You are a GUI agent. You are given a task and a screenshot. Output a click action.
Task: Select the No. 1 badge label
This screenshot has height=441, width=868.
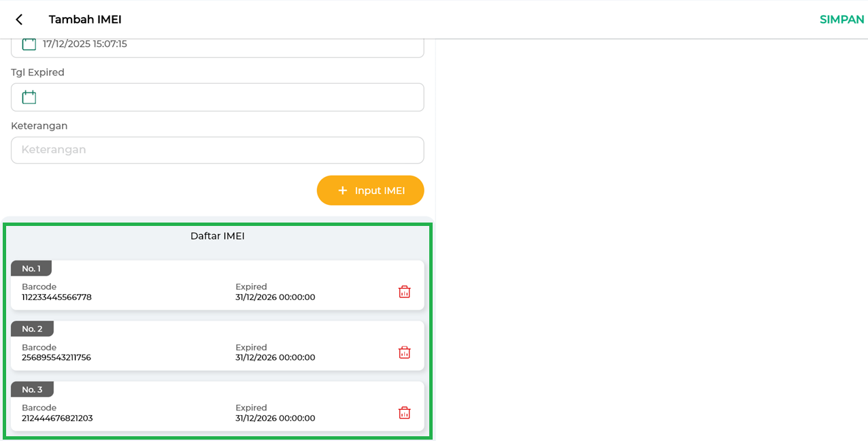pyautogui.click(x=31, y=269)
